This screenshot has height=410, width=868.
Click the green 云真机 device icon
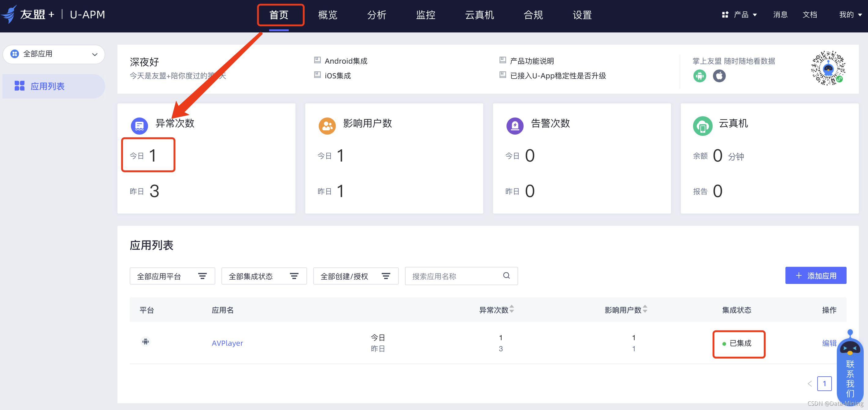point(703,126)
